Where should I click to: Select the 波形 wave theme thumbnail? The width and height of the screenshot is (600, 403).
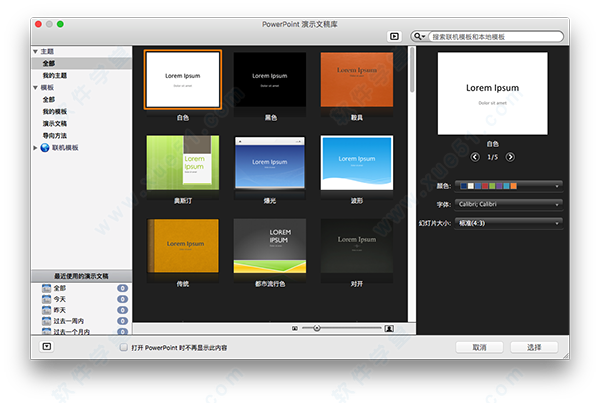(357, 162)
